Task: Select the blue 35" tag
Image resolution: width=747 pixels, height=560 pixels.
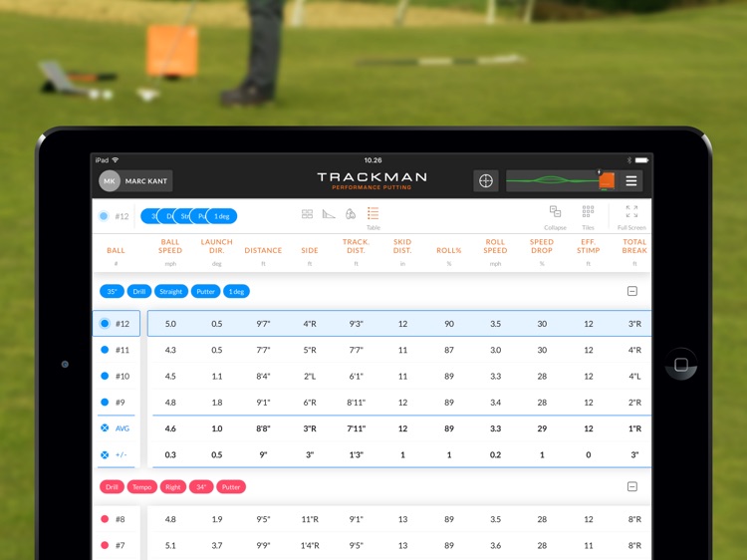Action: pos(112,291)
